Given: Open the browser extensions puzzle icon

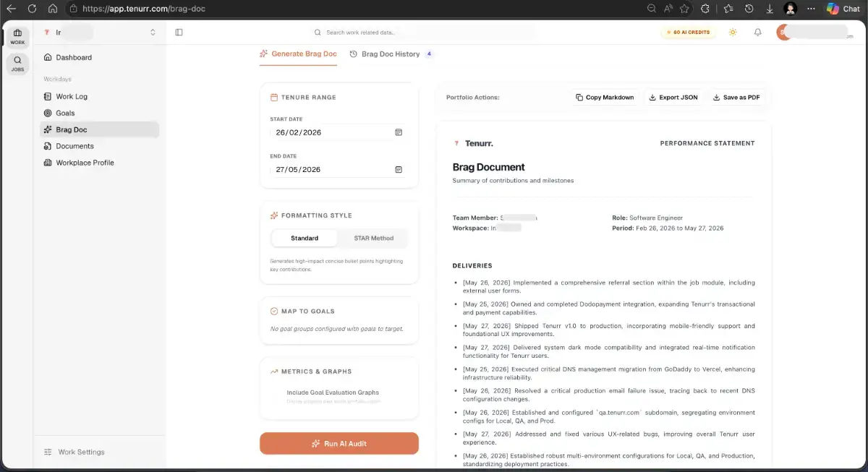Looking at the screenshot, I should click(706, 9).
